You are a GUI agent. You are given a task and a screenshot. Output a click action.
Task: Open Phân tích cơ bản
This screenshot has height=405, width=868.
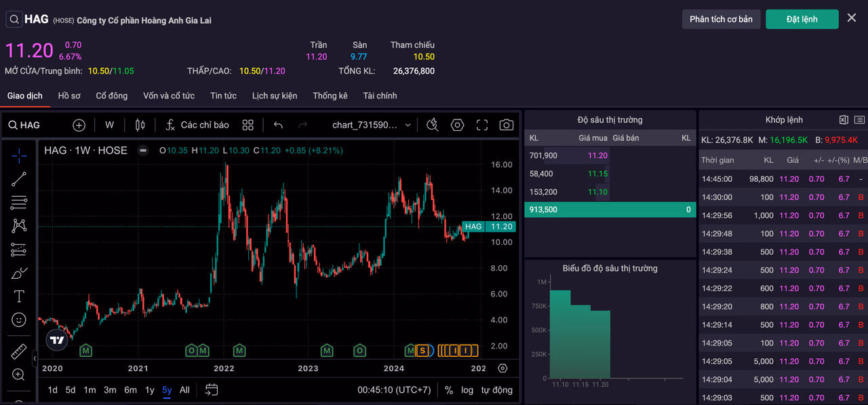721,19
